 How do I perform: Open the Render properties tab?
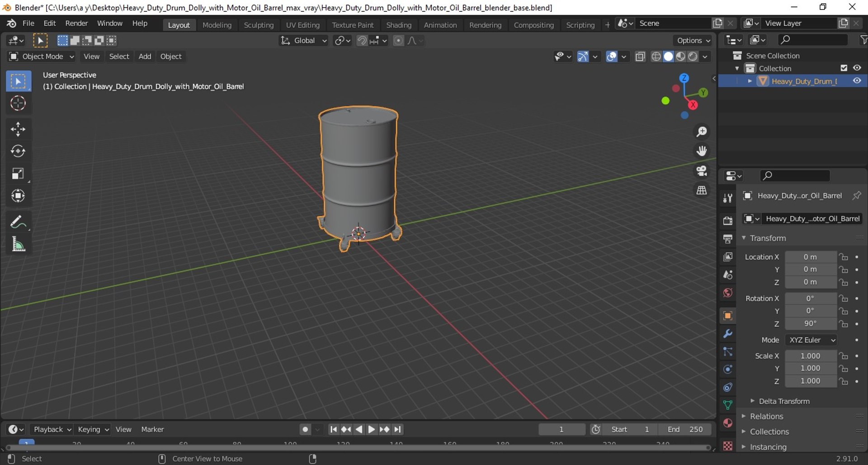coord(727,221)
